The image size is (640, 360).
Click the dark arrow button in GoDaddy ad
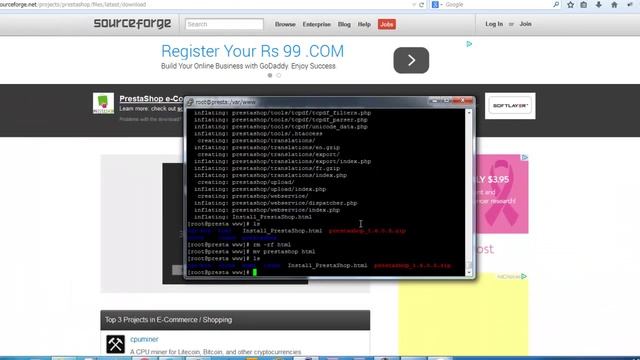[411, 60]
